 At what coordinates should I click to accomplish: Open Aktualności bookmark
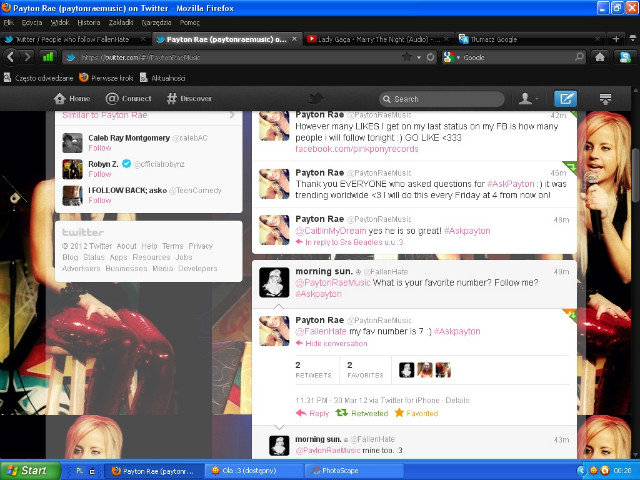coord(162,78)
